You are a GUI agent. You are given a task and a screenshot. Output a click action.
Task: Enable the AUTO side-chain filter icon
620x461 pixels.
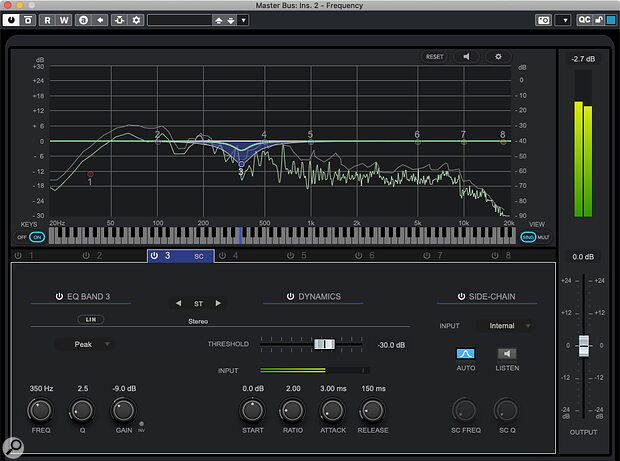tap(466, 353)
